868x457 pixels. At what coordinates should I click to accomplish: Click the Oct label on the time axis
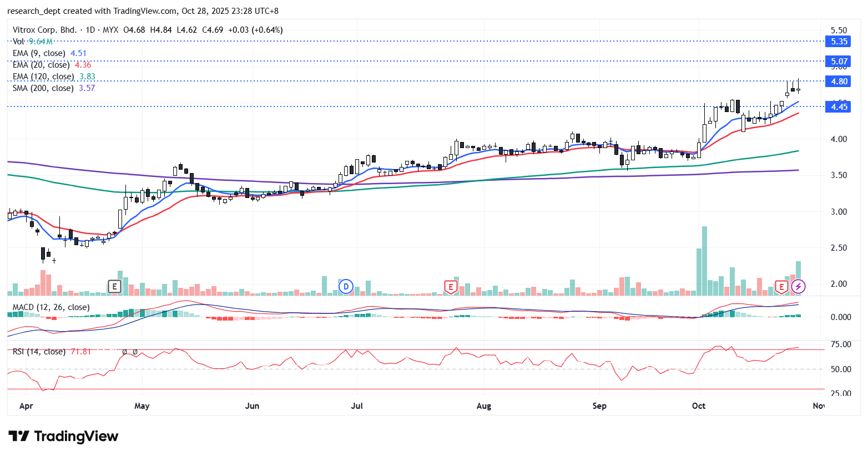point(699,406)
